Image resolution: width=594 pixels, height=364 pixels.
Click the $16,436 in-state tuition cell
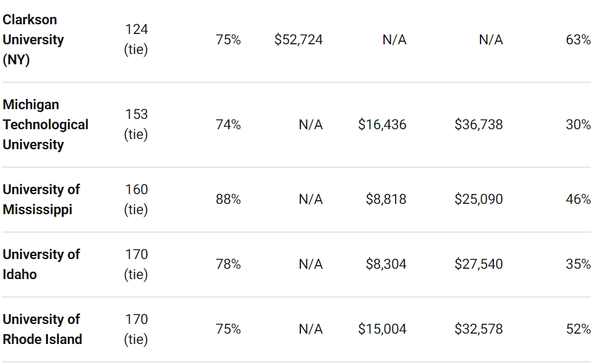click(x=382, y=124)
